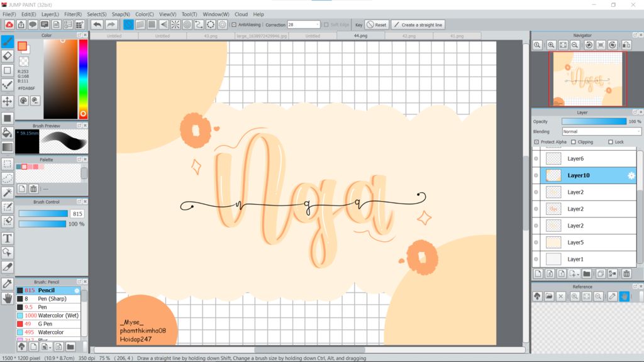Click the Redo arrow in toolbar
Viewport: 644px width, 362px height.
111,25
